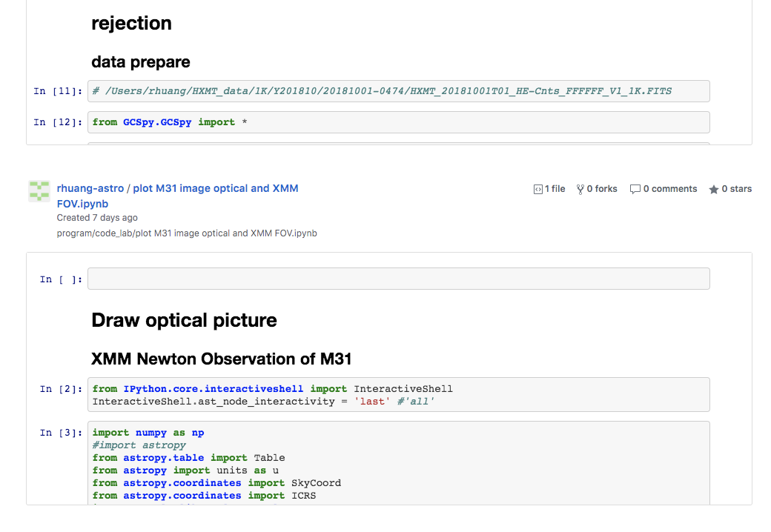The height and width of the screenshot is (532, 771).
Task: Open the plot M31 image optical gist link
Action: click(x=215, y=189)
